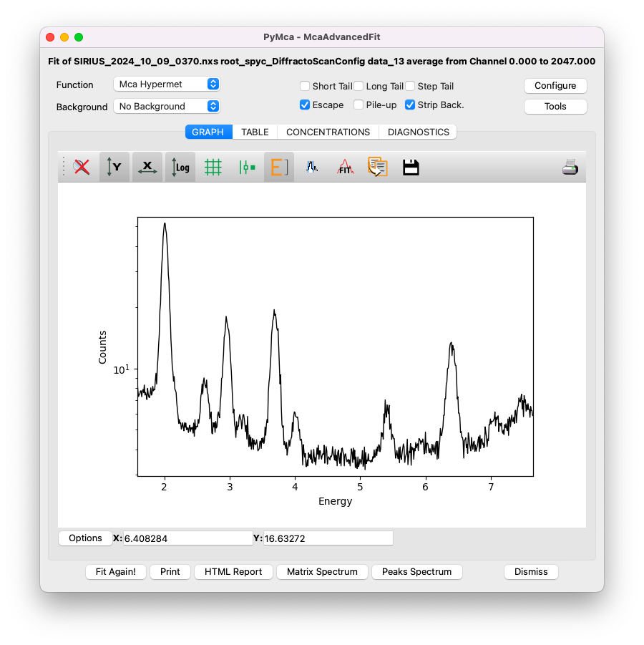
Task: Toggle logarithmic Y scale icon
Action: [x=180, y=167]
